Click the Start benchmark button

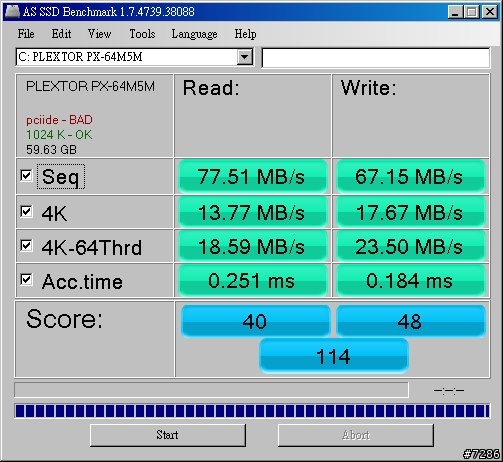click(168, 435)
